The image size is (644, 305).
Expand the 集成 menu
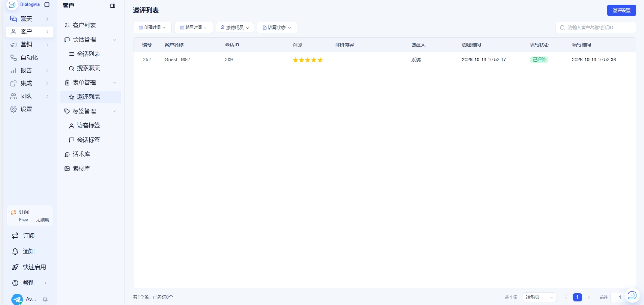click(30, 83)
